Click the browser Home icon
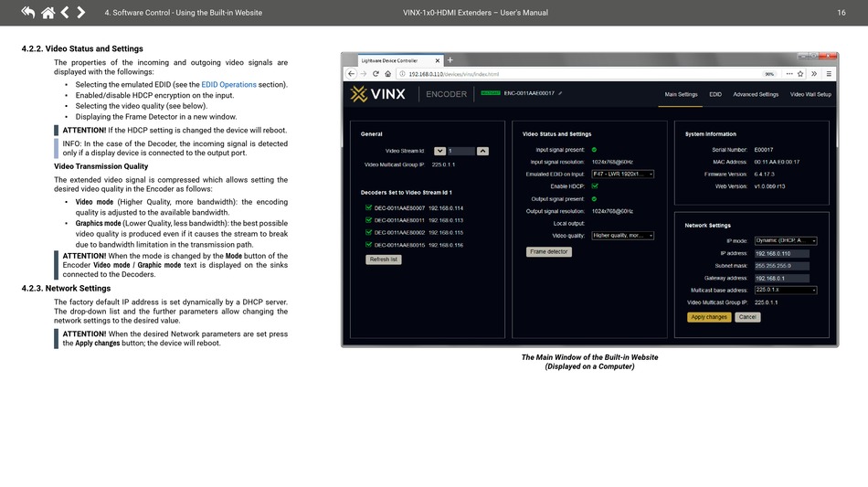 point(388,74)
